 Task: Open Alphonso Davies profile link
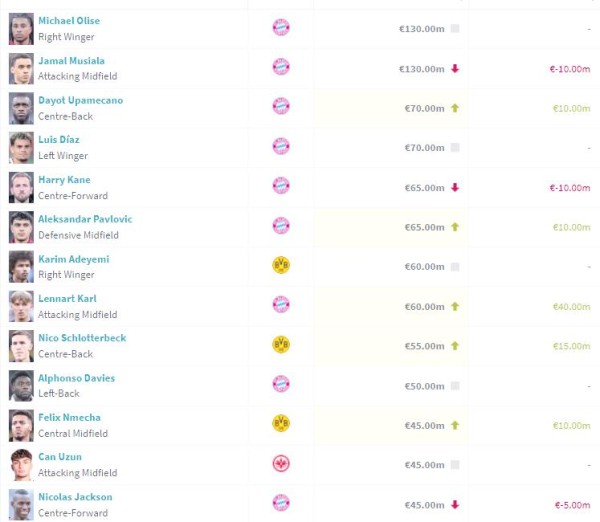(x=76, y=378)
